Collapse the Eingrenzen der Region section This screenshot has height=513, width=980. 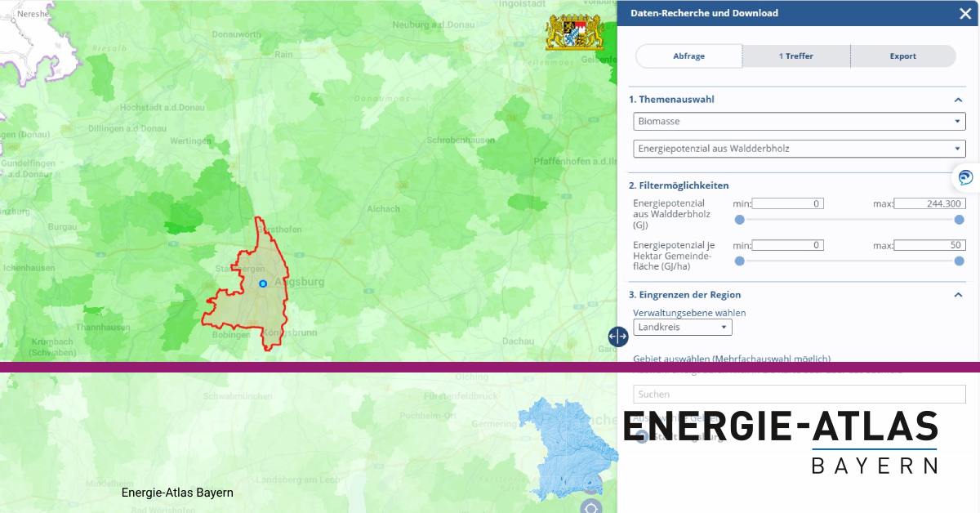959,295
